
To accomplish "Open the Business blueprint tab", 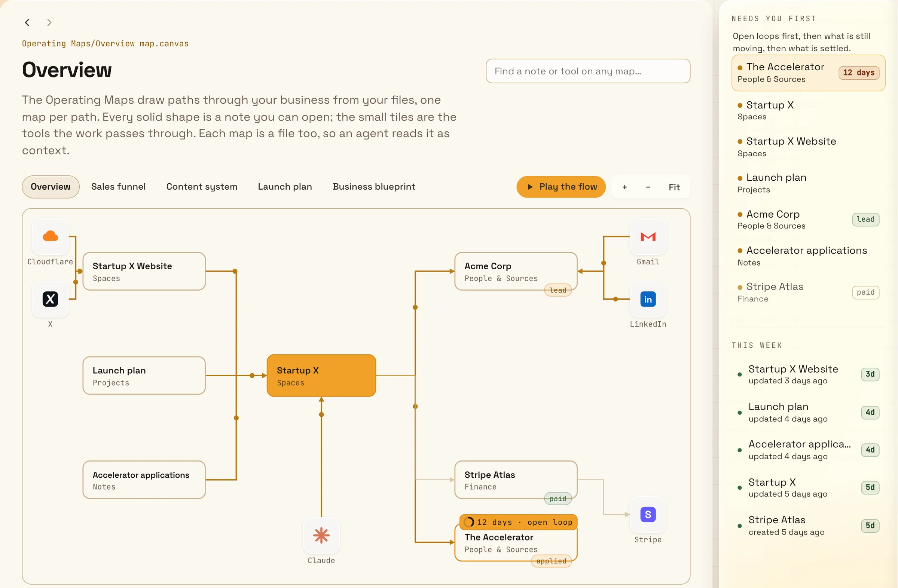I will (373, 187).
